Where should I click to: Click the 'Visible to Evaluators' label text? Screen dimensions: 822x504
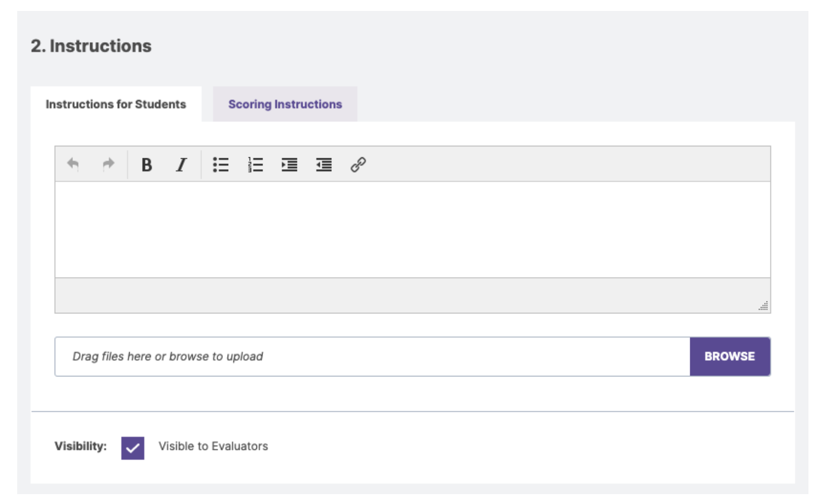pos(213,446)
